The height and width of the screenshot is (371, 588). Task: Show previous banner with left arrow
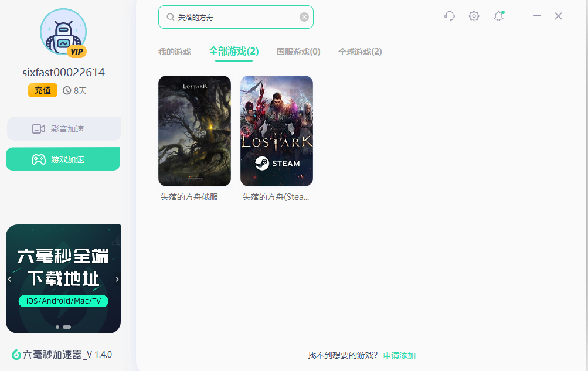click(x=10, y=280)
